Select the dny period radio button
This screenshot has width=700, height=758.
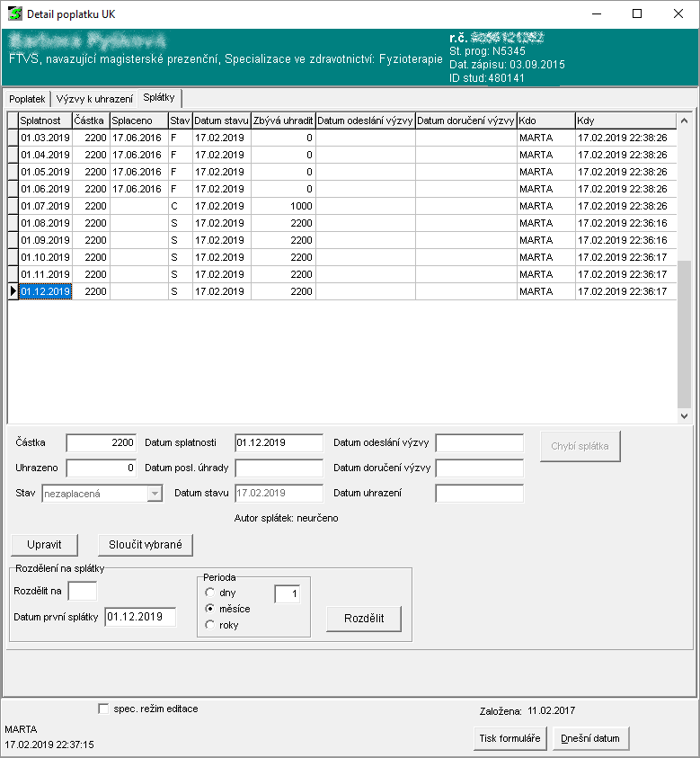[210, 593]
